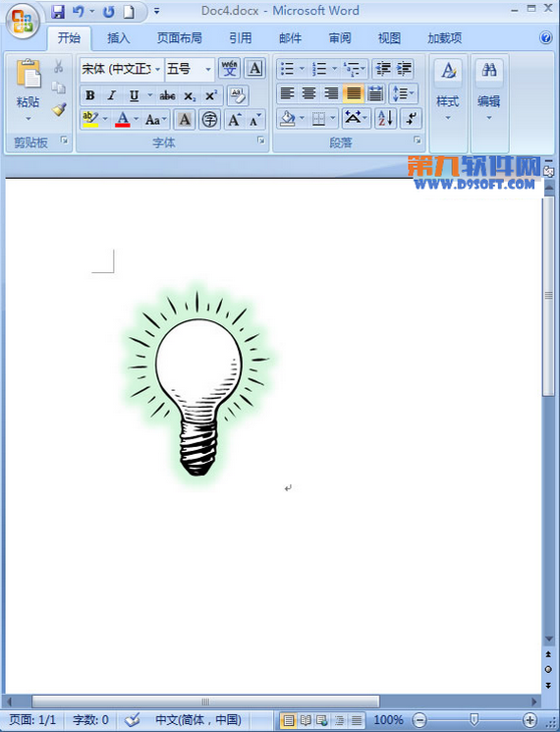Open the proofing check icon in status bar
Screen dimensions: 560x732
click(132, 720)
